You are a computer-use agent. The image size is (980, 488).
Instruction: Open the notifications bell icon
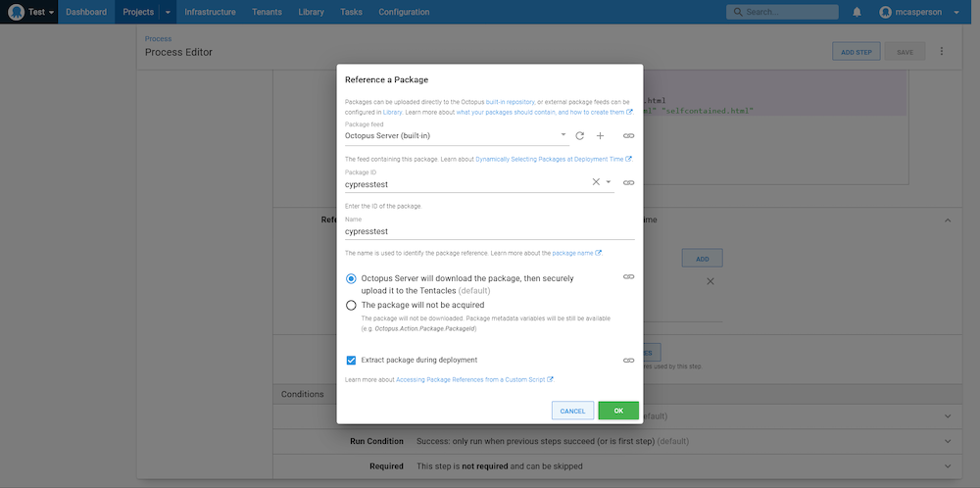click(x=857, y=12)
